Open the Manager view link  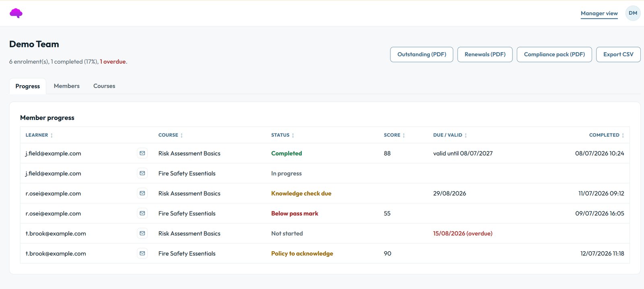599,13
